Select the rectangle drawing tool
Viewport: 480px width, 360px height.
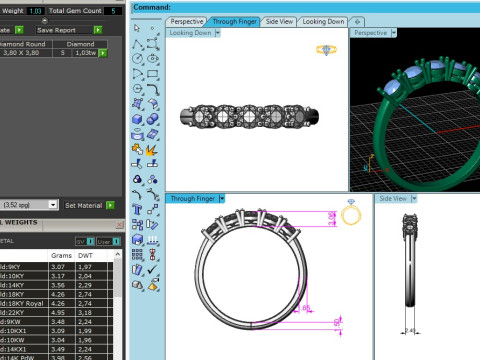click(153, 74)
